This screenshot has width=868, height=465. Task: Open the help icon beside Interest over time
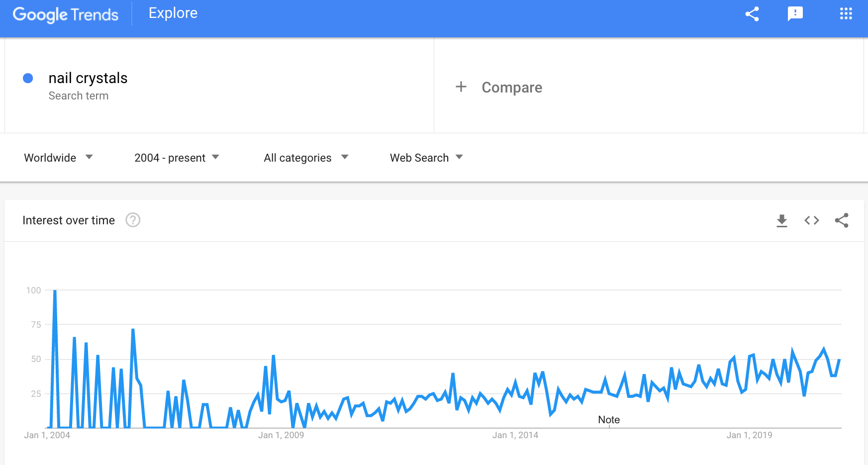(133, 220)
